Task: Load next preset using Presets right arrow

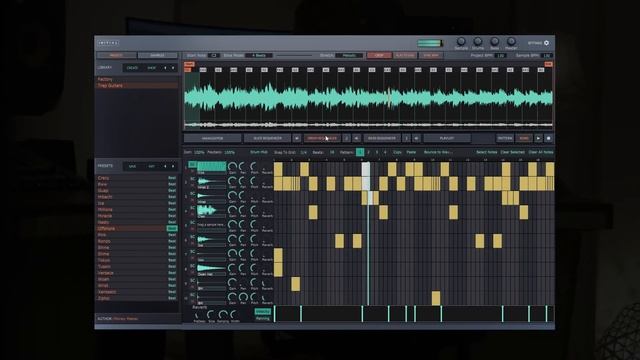Action: point(173,166)
